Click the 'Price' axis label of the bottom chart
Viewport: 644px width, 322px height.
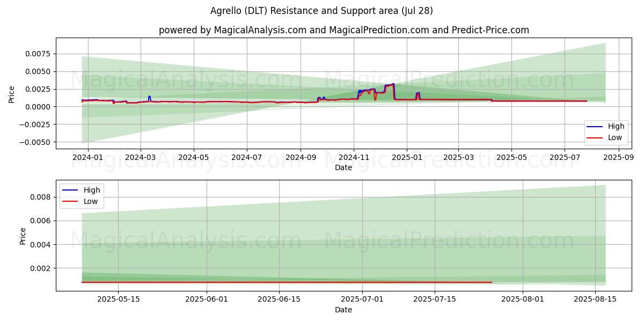pyautogui.click(x=23, y=236)
